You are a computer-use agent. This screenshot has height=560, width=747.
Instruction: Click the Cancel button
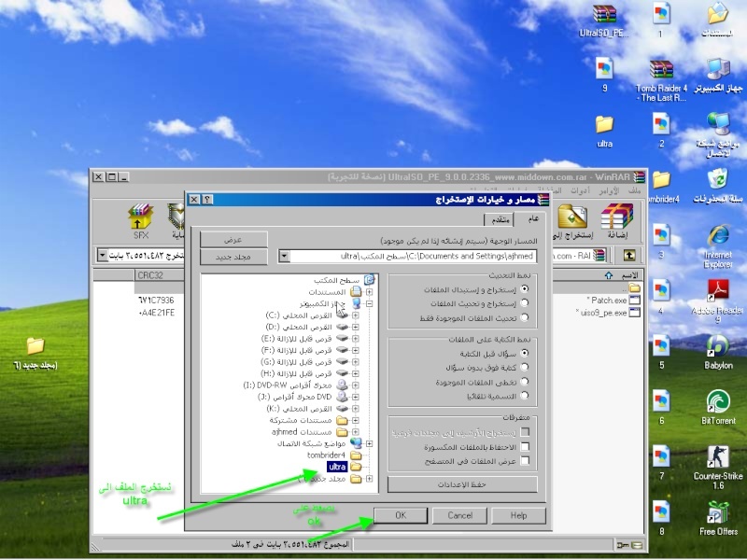[459, 515]
